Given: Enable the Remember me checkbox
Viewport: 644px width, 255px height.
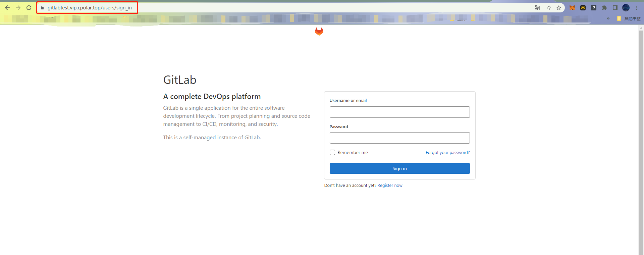Looking at the screenshot, I should click(332, 152).
